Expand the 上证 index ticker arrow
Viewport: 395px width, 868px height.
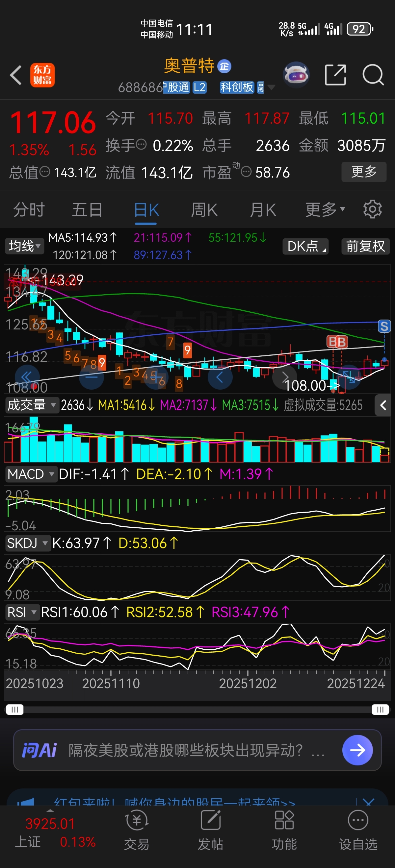50,811
